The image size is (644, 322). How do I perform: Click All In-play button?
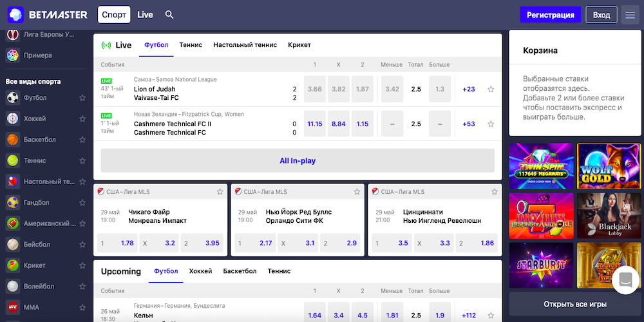coord(298,161)
